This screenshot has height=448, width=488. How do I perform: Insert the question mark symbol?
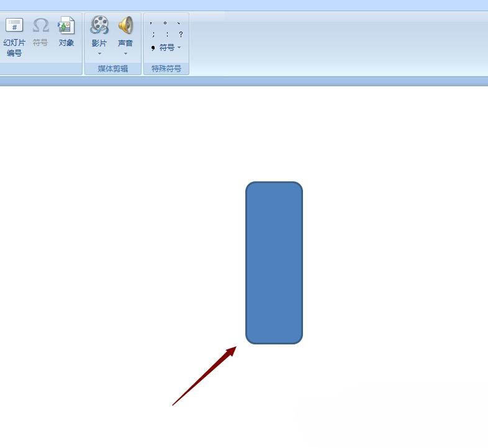(x=181, y=34)
